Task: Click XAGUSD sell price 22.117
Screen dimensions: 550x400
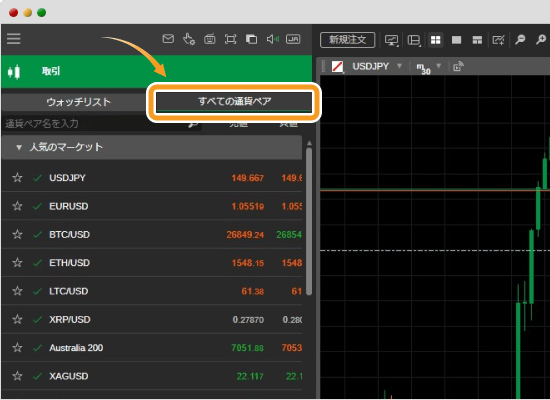Action: pyautogui.click(x=250, y=376)
